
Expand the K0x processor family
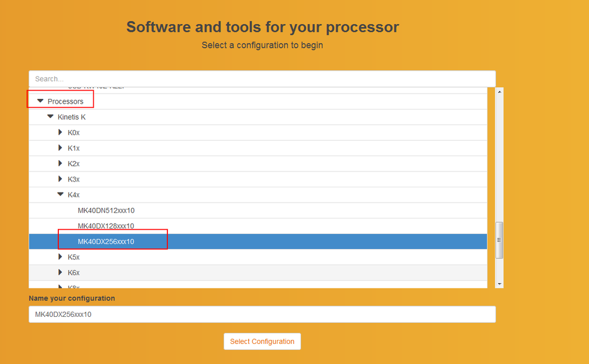point(60,132)
